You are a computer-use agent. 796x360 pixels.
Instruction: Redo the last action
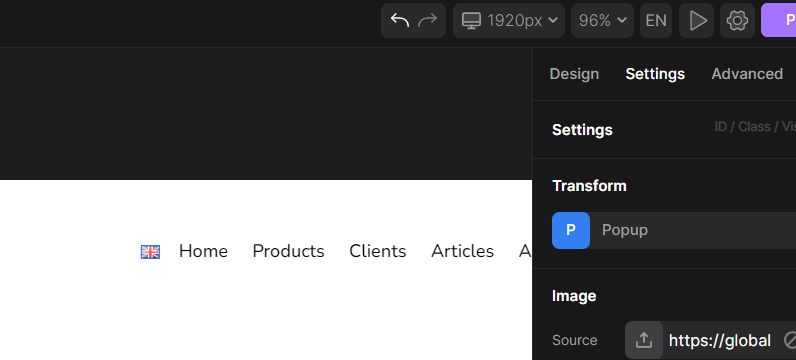[427, 20]
